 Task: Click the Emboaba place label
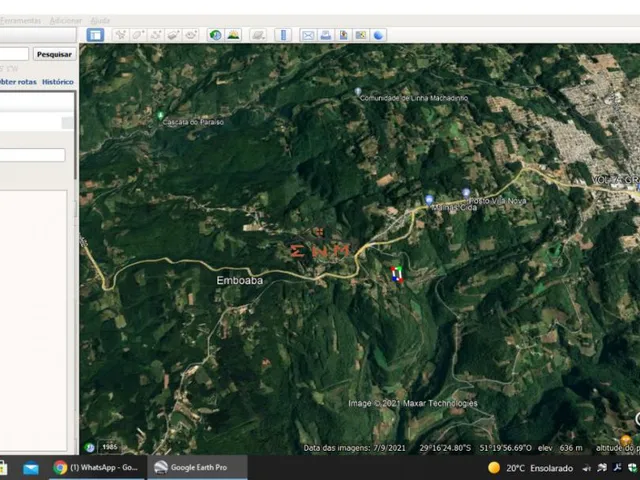pyautogui.click(x=240, y=280)
